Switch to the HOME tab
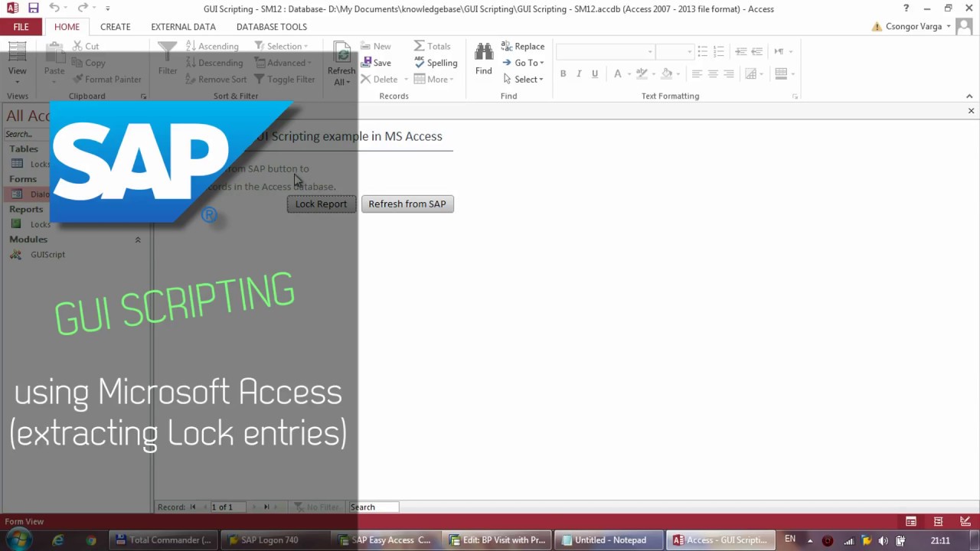 coord(67,26)
